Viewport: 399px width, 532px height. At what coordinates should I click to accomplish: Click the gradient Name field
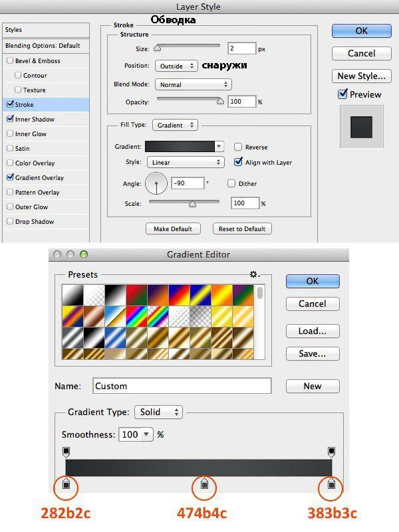182,386
